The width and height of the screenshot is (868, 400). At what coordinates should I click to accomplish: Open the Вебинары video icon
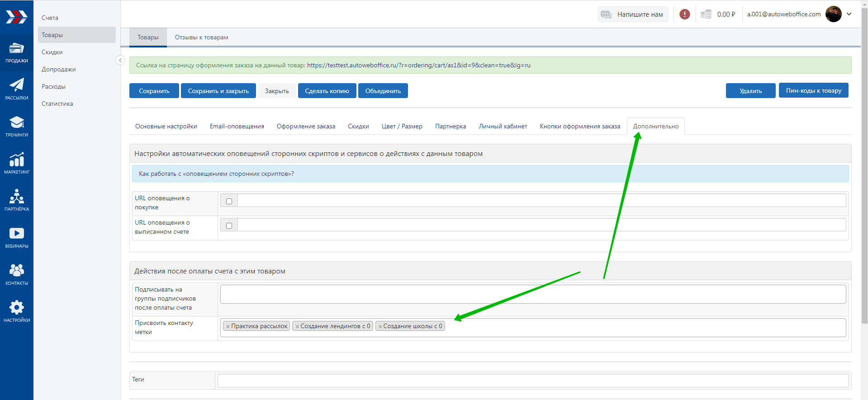pyautogui.click(x=17, y=237)
